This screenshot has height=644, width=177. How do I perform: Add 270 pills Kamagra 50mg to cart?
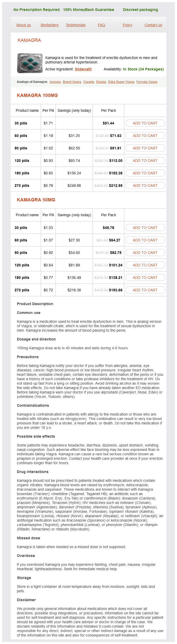point(145,290)
